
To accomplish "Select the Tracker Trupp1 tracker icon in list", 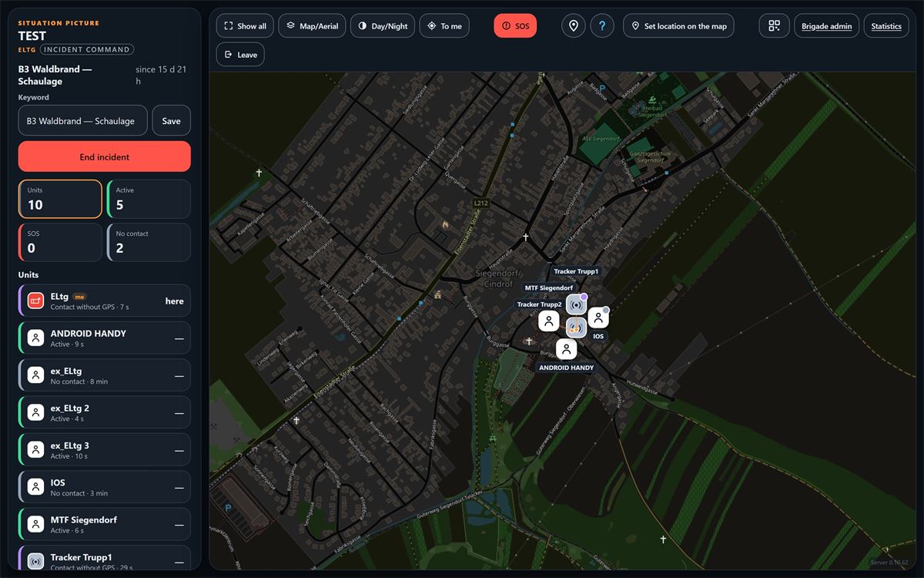I will pos(35,561).
